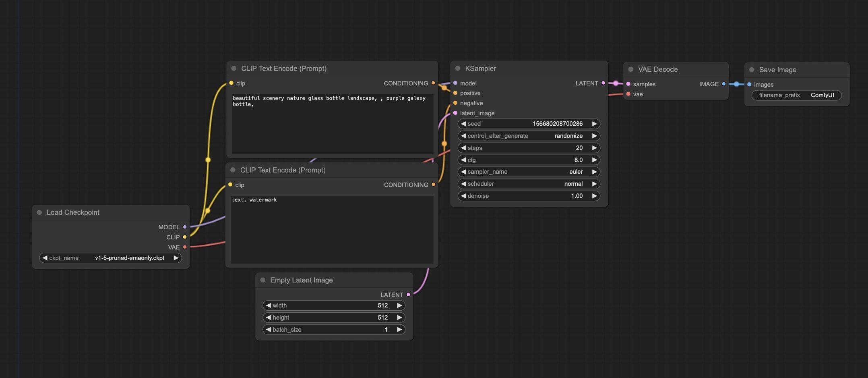Select previous ckpt_name with left arrow
Screen dimensions: 868x378
(45, 258)
